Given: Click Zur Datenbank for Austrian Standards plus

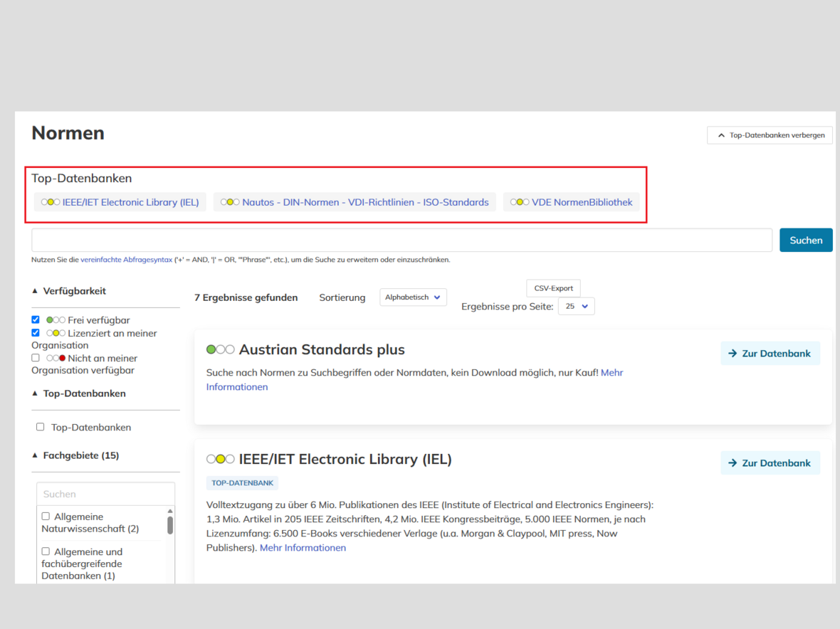Looking at the screenshot, I should tap(770, 354).
